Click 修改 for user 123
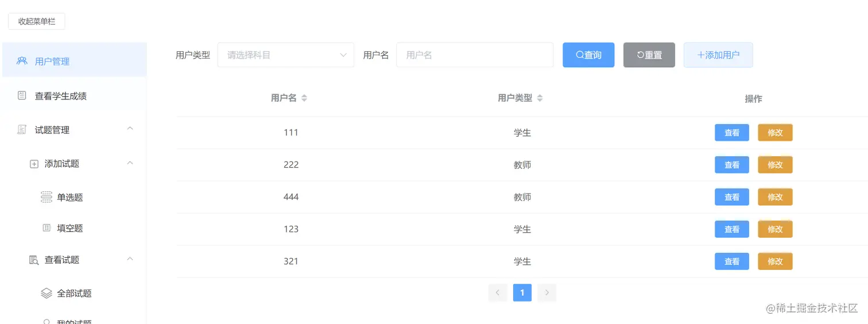The image size is (868, 324). pos(776,229)
